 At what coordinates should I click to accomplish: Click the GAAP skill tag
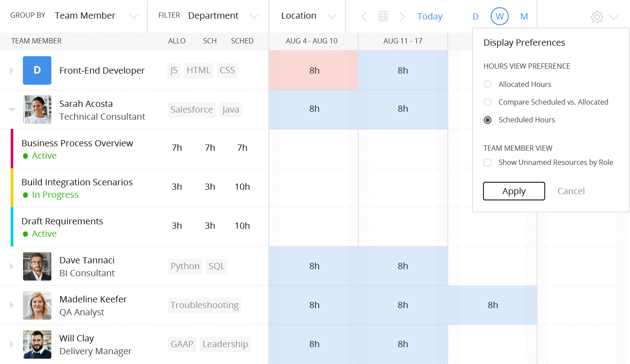182,344
